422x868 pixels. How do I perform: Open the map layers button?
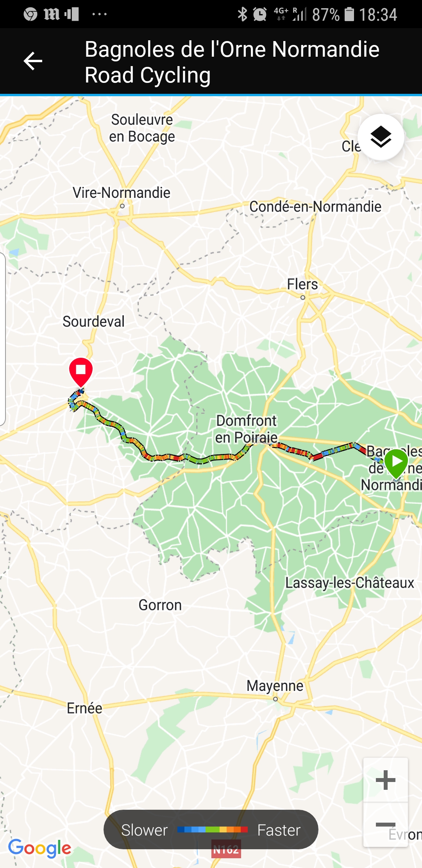tap(381, 137)
